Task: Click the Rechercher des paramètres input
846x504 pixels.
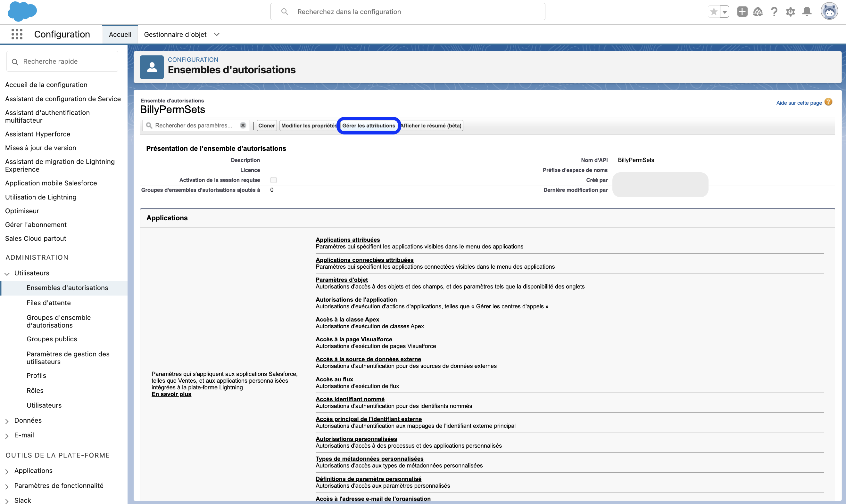Action: (x=196, y=125)
